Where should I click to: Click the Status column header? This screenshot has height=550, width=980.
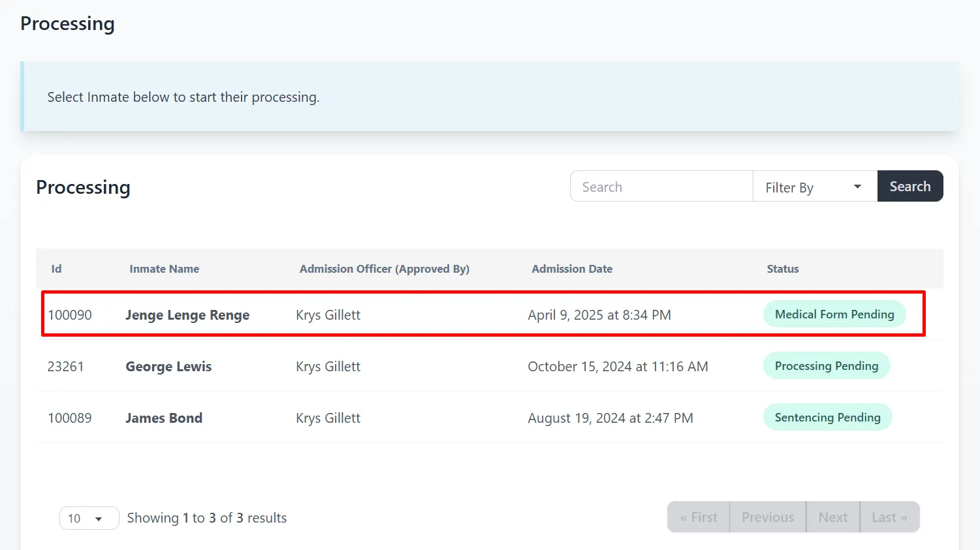point(782,269)
